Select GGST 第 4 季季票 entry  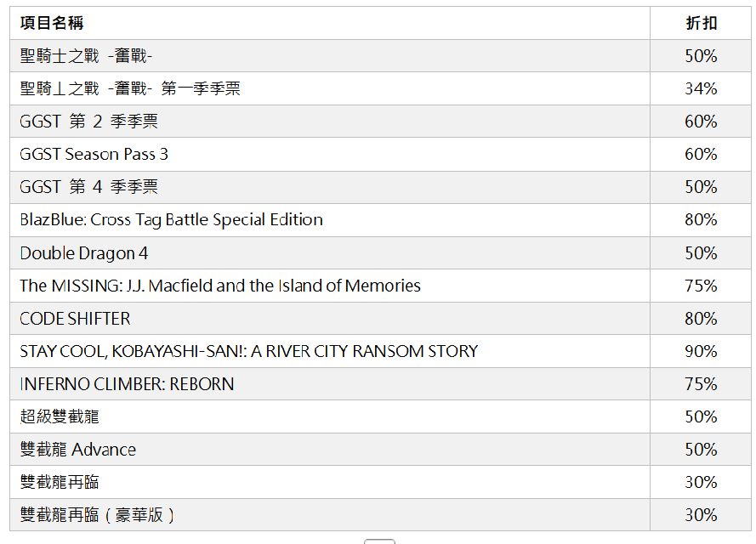pyautogui.click(x=88, y=187)
